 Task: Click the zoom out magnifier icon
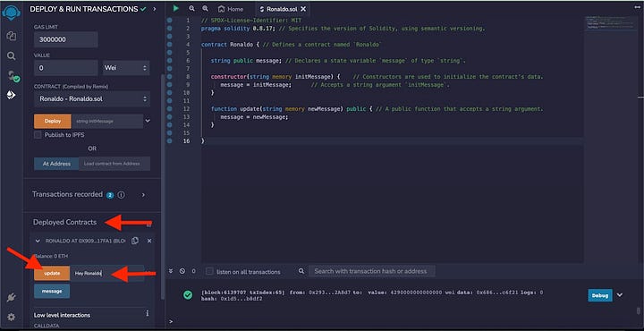point(191,8)
